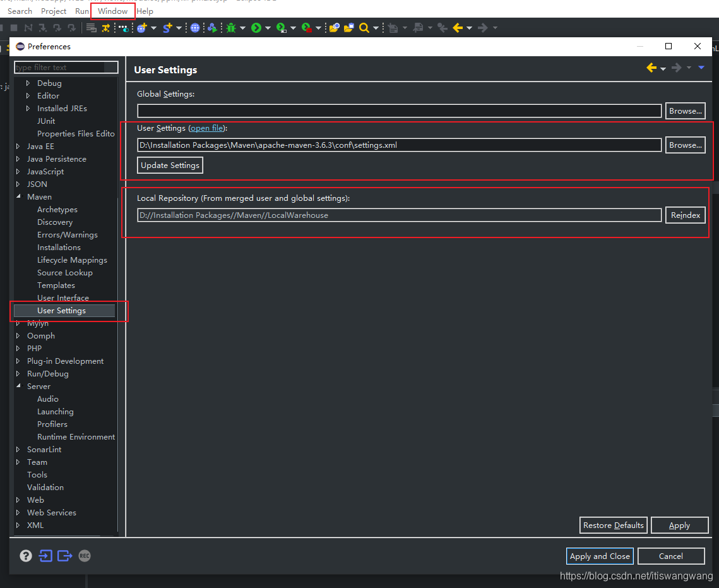
Task: Click the Open Web Browser globe icon
Action: pyautogui.click(x=195, y=28)
